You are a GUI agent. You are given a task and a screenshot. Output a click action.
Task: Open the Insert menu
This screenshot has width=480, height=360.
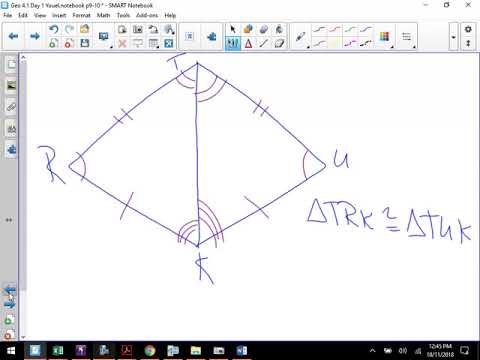59,15
